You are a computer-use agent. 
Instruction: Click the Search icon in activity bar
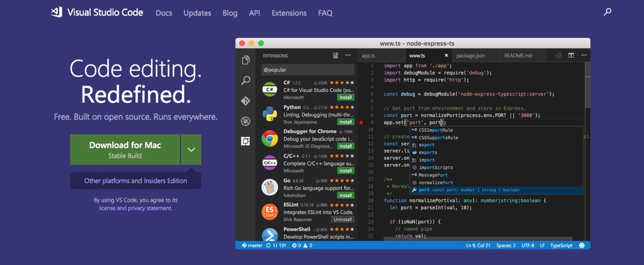(246, 80)
